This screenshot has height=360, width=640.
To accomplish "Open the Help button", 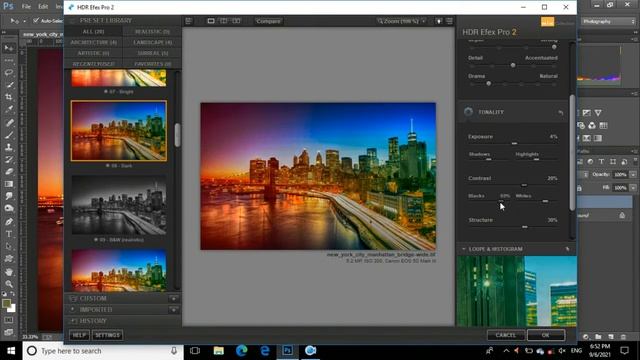I will pos(79,335).
